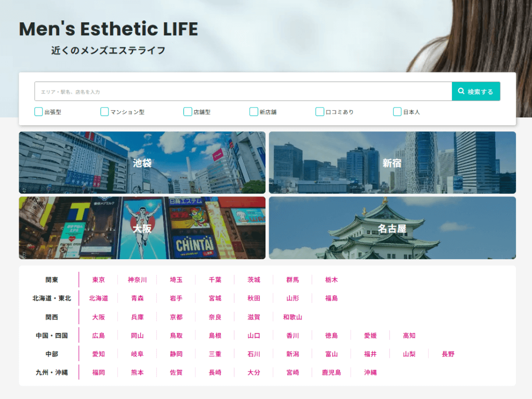Open the 北海道 prefecture link

(99, 298)
